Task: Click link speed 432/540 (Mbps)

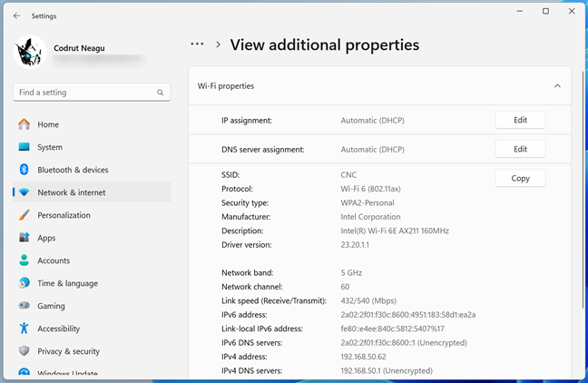Action: [x=368, y=300]
